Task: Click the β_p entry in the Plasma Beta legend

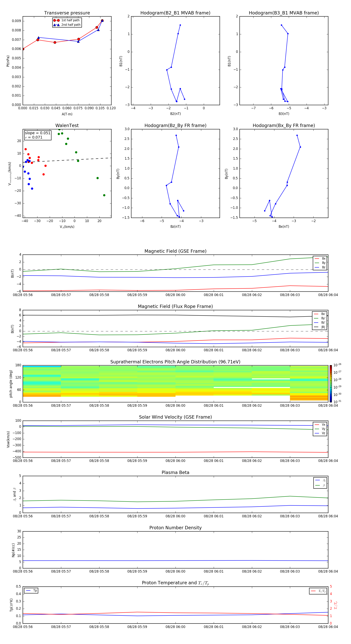Action: [320, 480]
